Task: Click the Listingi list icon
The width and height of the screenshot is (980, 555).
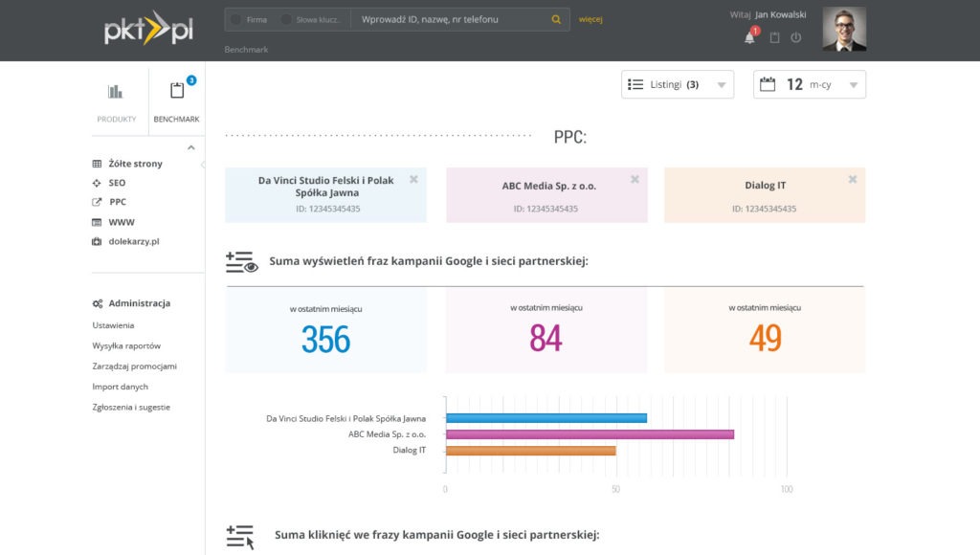Action: (x=635, y=84)
